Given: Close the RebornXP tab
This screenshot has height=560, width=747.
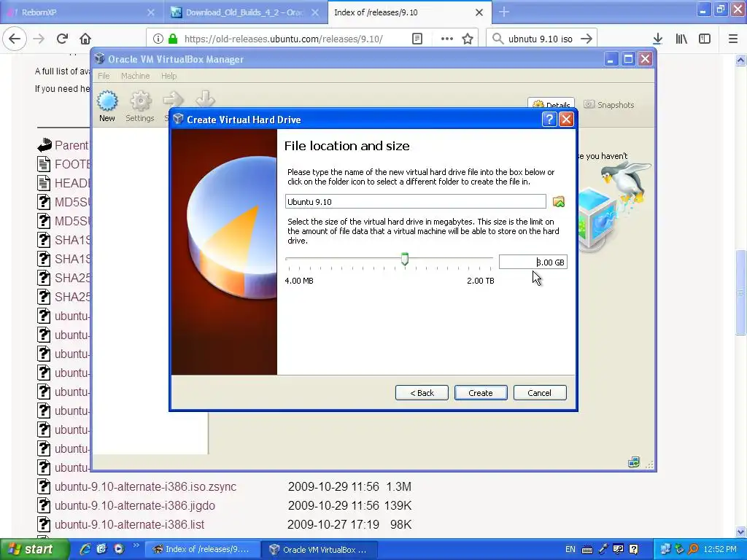Looking at the screenshot, I should coord(150,12).
